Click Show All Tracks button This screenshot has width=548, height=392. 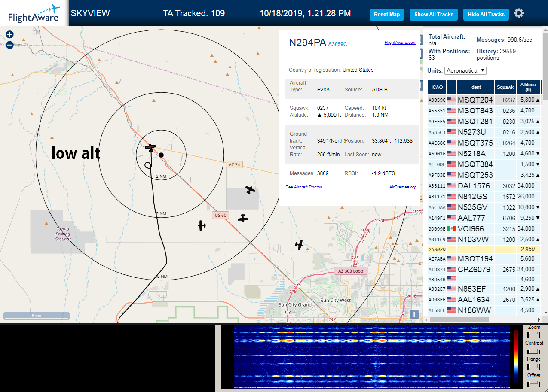pos(434,14)
